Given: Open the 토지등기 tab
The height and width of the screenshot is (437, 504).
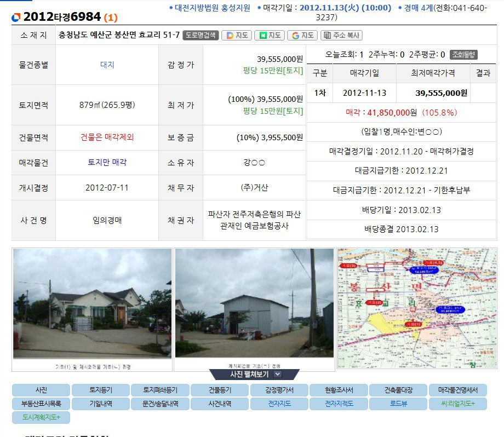Looking at the screenshot, I should (x=100, y=390).
